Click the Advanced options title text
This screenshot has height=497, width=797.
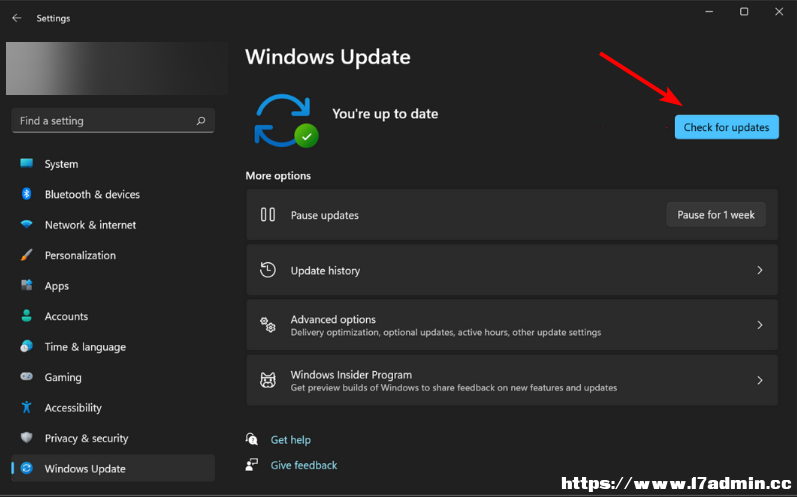[x=333, y=319]
